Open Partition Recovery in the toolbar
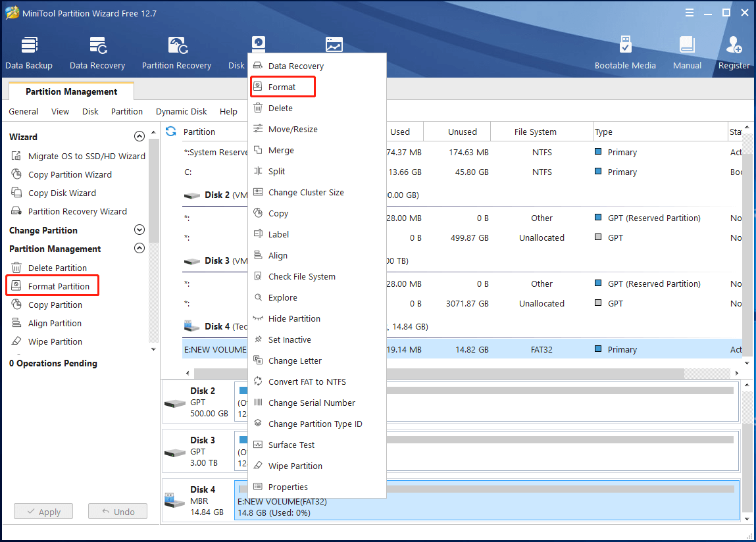This screenshot has height=542, width=756. click(x=176, y=53)
